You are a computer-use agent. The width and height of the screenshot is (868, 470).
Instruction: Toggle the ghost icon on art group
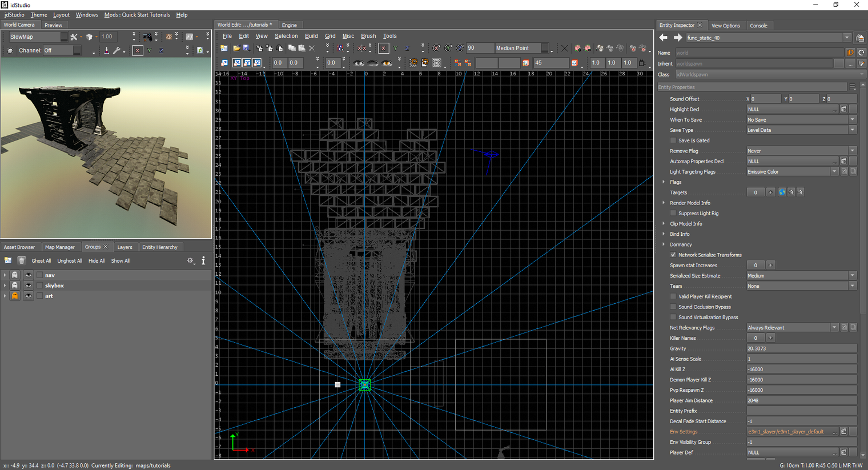[x=15, y=296]
